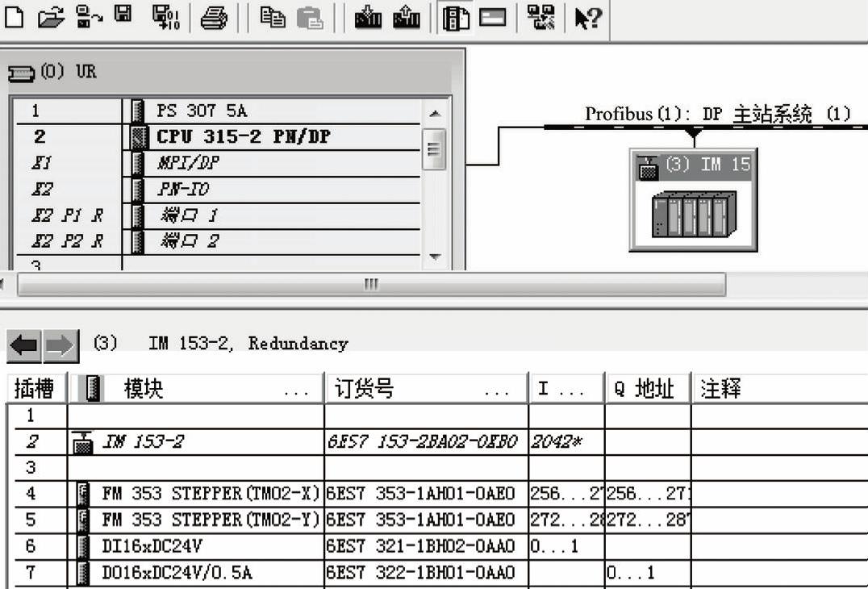This screenshot has width=868, height=589.
Task: Select the 端口 1 row
Action: click(x=217, y=215)
